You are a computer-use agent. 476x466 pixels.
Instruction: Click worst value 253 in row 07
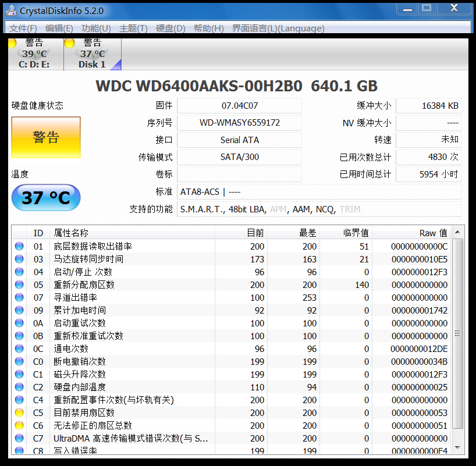click(310, 297)
